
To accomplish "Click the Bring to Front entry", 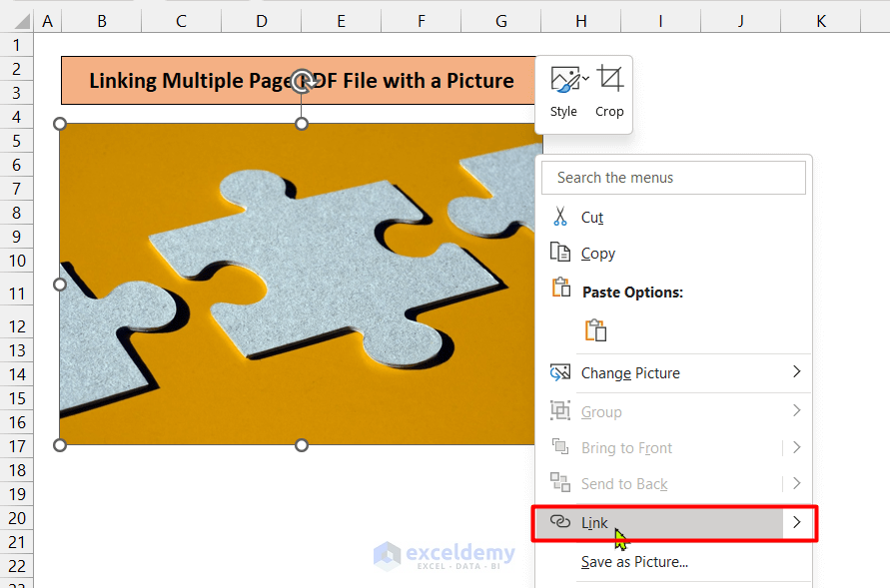I will (660, 448).
